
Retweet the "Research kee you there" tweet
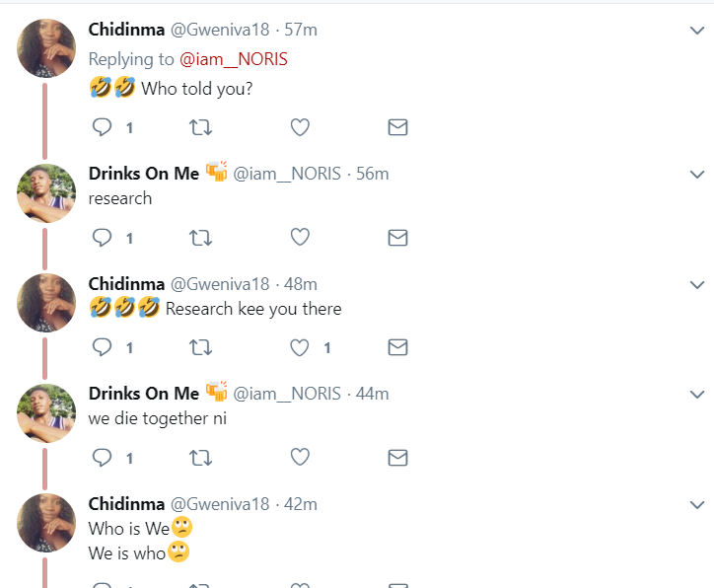click(x=200, y=347)
